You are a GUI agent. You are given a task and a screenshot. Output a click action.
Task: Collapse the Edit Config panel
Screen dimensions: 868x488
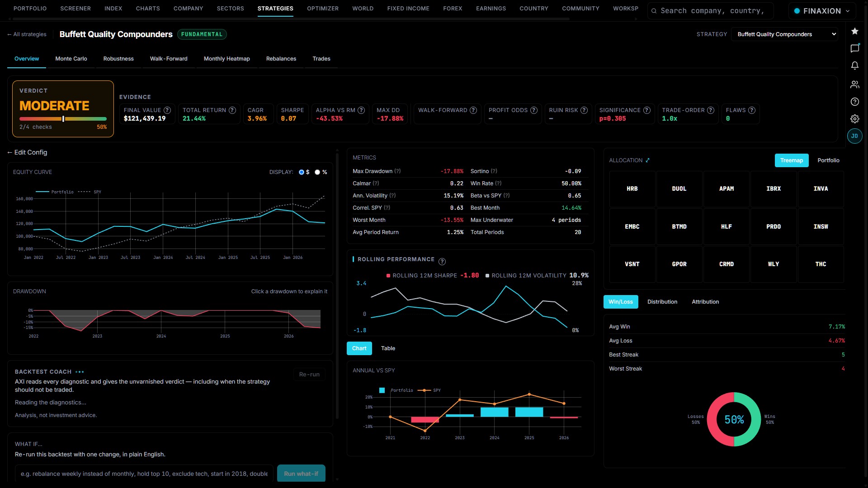coord(27,152)
